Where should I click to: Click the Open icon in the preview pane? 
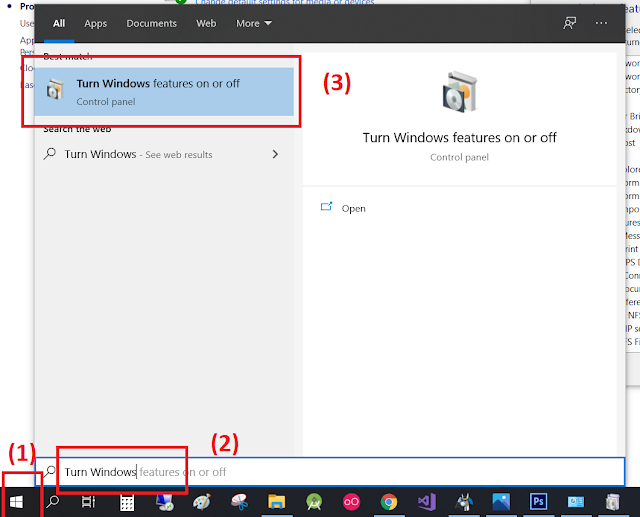point(327,207)
